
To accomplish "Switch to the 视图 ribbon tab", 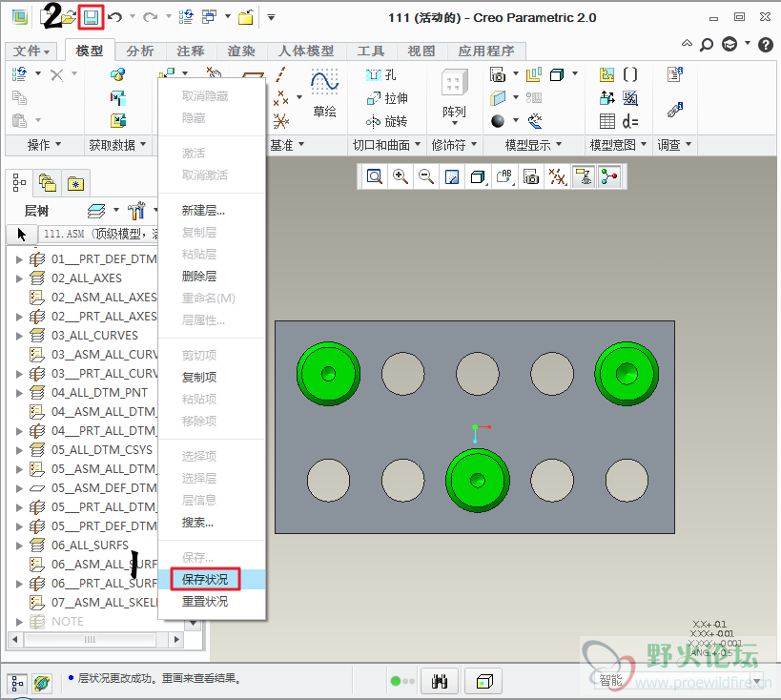I will [x=421, y=51].
